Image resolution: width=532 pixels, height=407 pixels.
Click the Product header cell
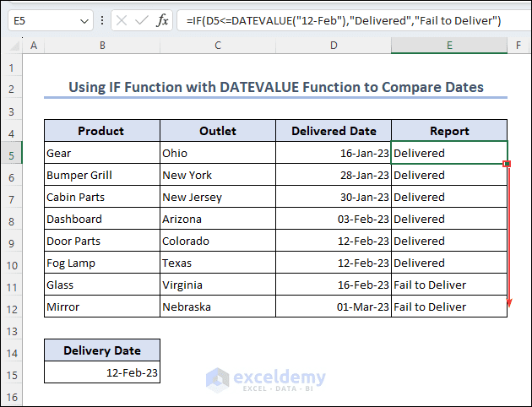(x=102, y=131)
